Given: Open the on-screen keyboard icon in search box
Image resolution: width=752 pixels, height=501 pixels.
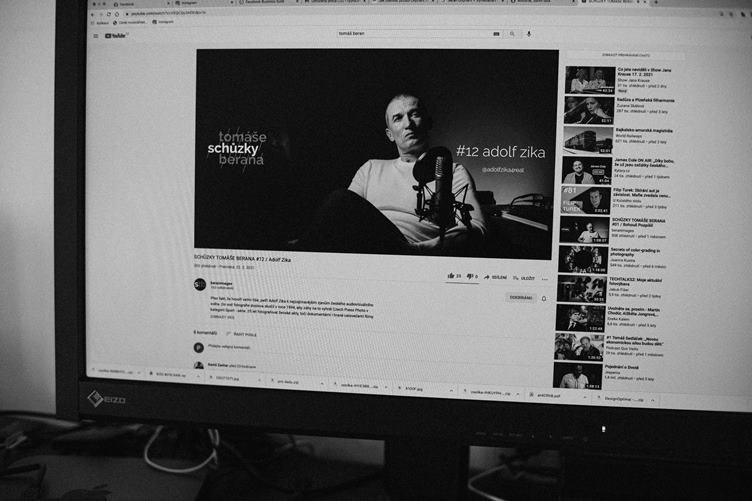Looking at the screenshot, I should point(496,34).
